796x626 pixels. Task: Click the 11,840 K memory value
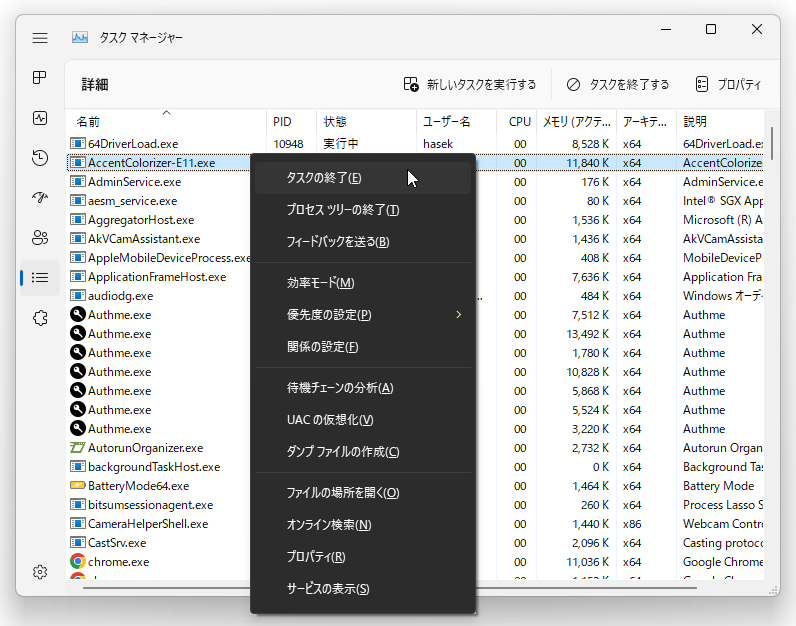click(587, 163)
